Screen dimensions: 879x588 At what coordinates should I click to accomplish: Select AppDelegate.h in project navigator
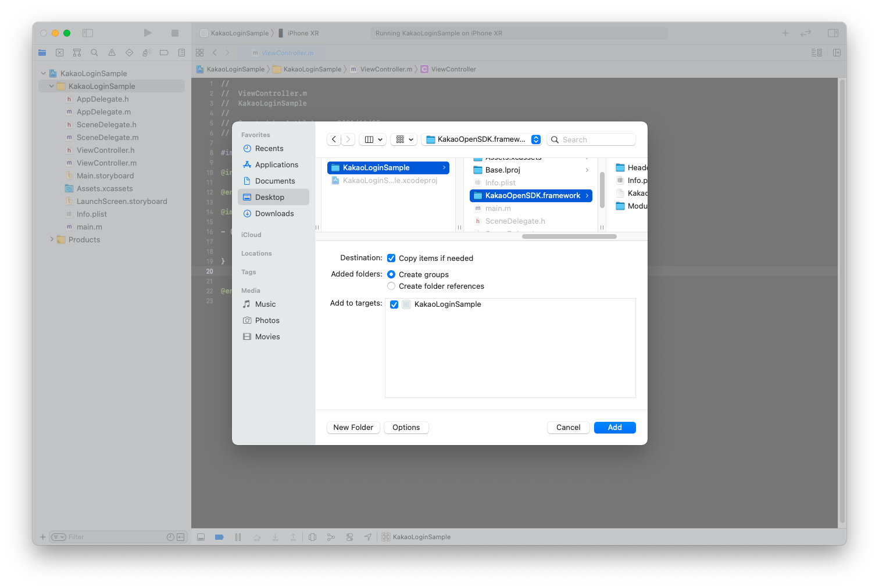click(112, 99)
